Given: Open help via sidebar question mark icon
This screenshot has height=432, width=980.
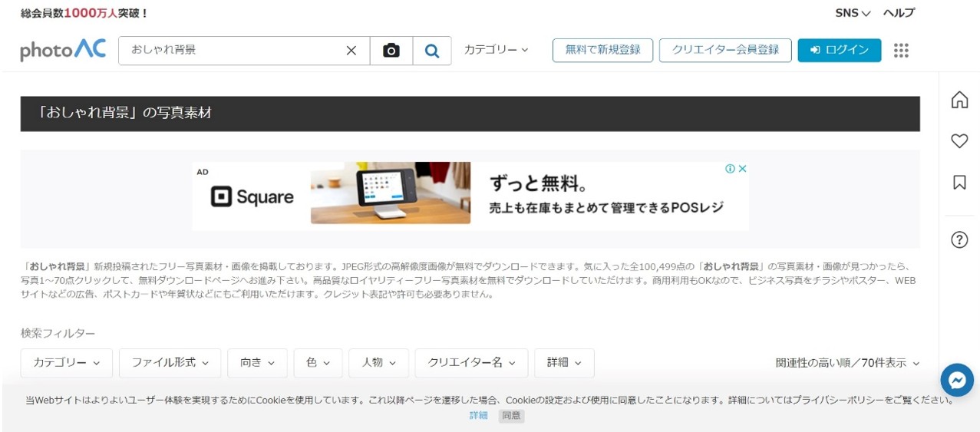Looking at the screenshot, I should pos(959,239).
